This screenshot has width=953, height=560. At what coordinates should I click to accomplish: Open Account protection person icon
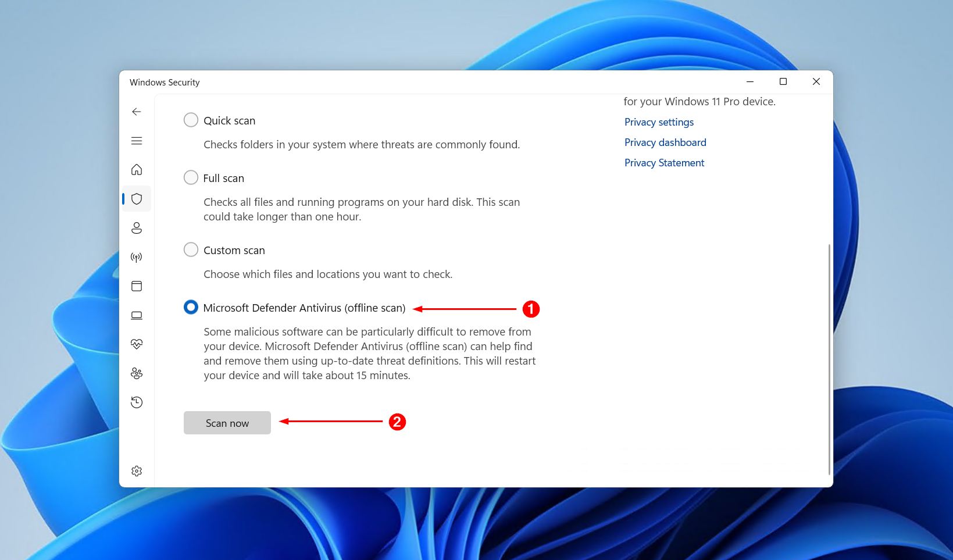[x=137, y=228]
